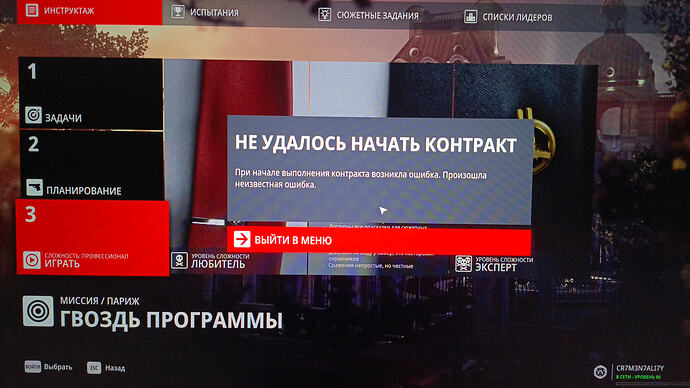
Task: Click the Выбрать key prompt
Action: tap(48, 366)
